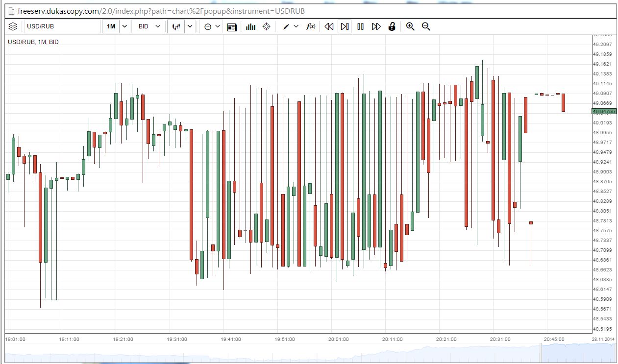Choose the candlestick chart type icon
618x364 pixels.
pos(176,26)
